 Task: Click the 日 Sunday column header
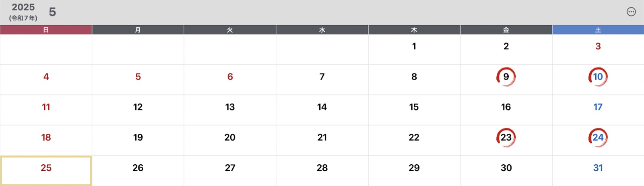(x=46, y=30)
